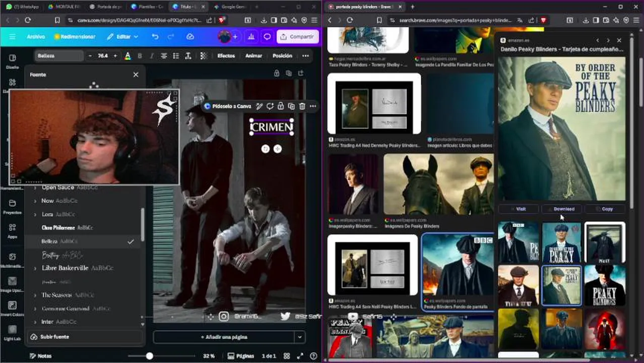Increase font size with plus
Screen dimensions: 644x363
(x=115, y=56)
